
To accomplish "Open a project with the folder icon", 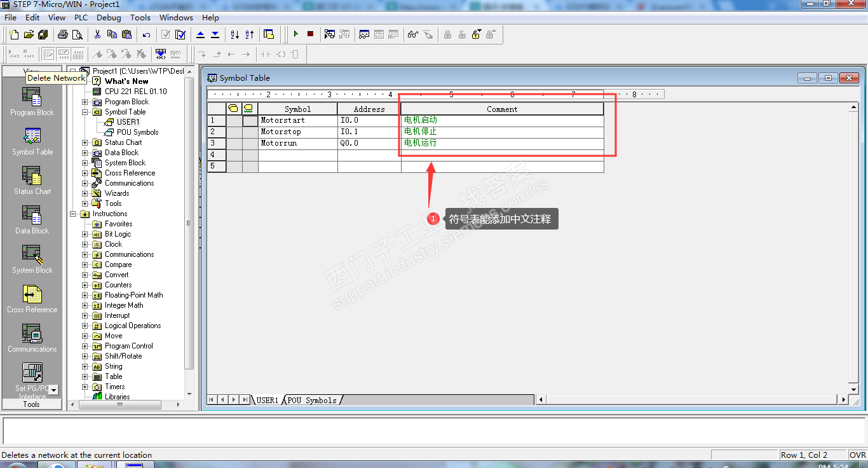I will [x=29, y=34].
